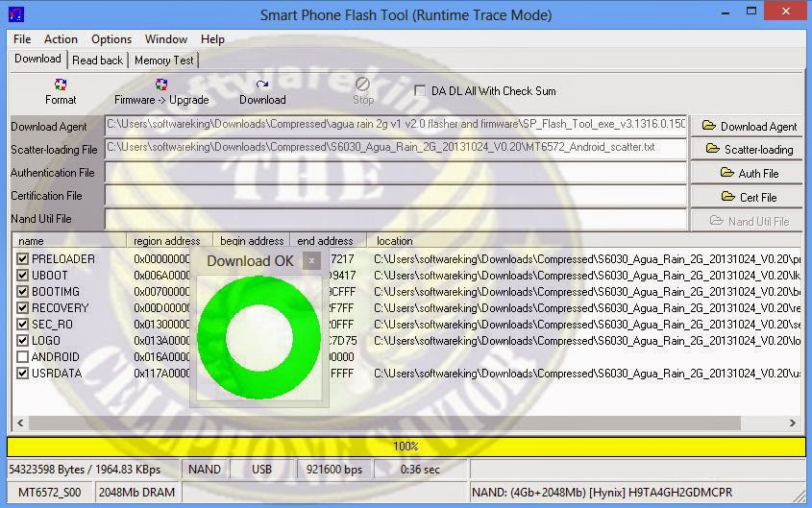Uncheck the BOOTIMG partition
Viewport: 812px width, 508px height.
pos(22,292)
